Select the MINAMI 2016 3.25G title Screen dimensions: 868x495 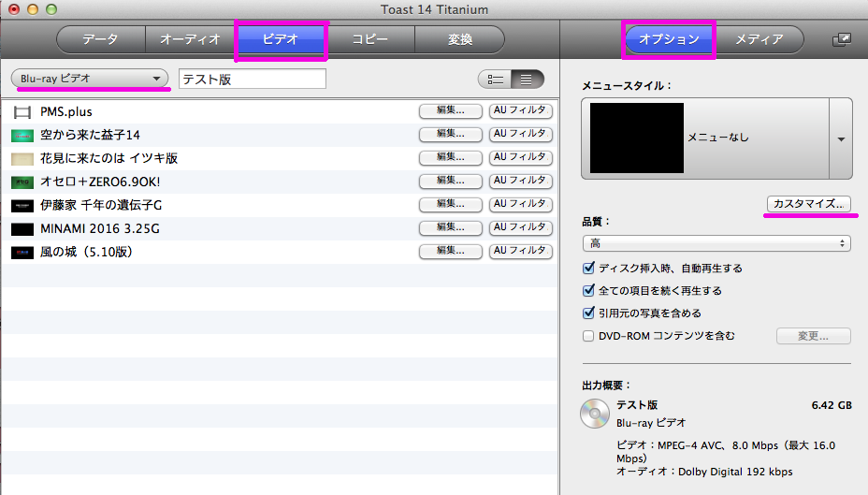tap(100, 228)
